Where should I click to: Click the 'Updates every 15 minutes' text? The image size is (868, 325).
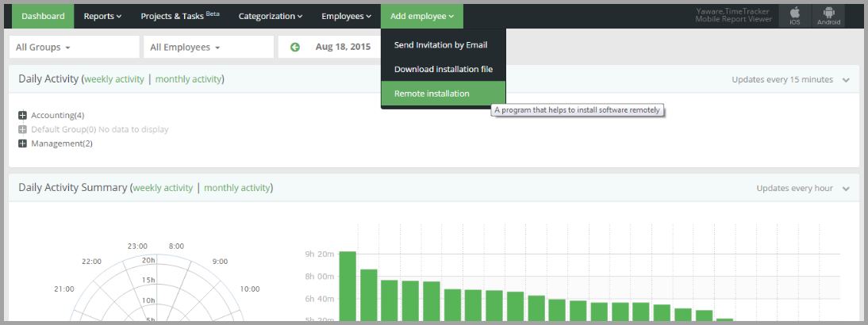coord(782,79)
